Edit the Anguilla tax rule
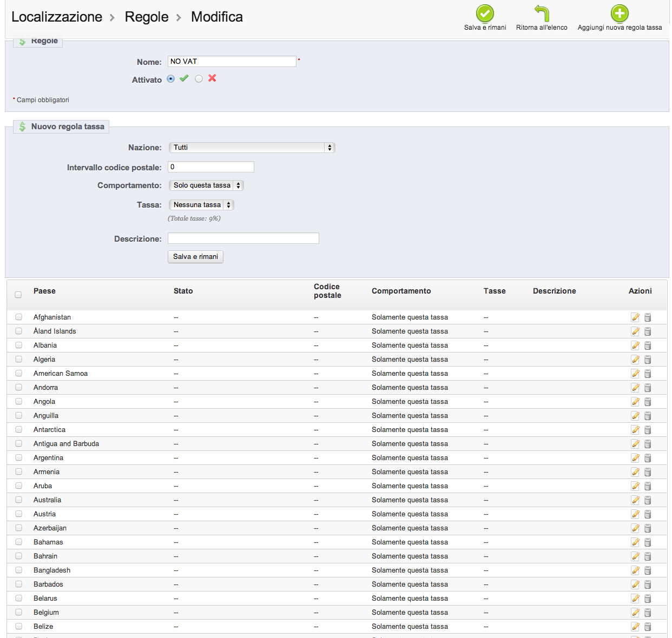672x638 pixels. (635, 416)
